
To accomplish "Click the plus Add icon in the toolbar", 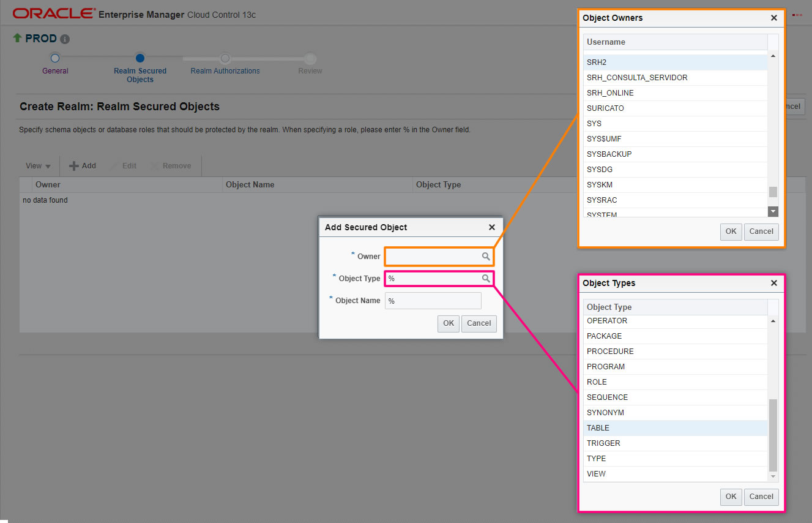I will [74, 166].
